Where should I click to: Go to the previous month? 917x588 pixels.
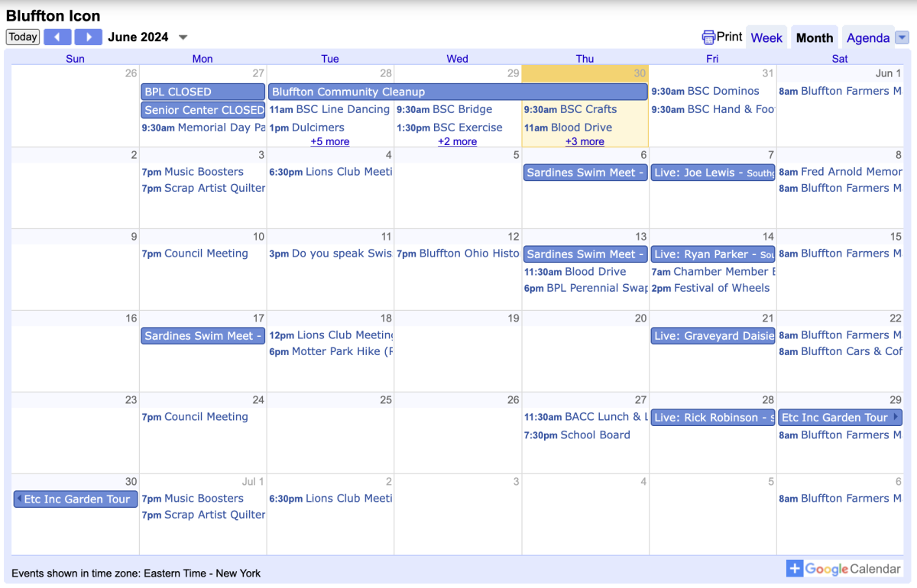57,37
